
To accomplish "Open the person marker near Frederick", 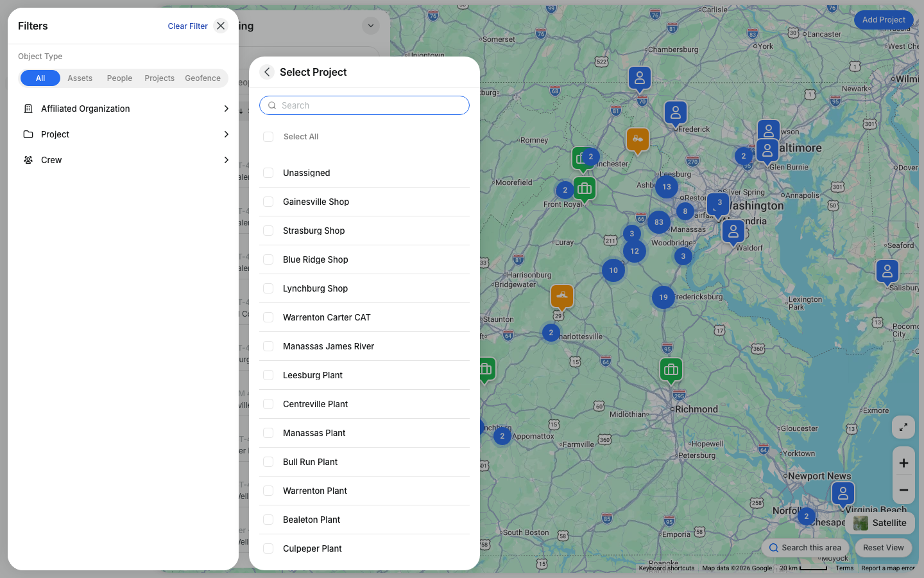I will pos(676,114).
